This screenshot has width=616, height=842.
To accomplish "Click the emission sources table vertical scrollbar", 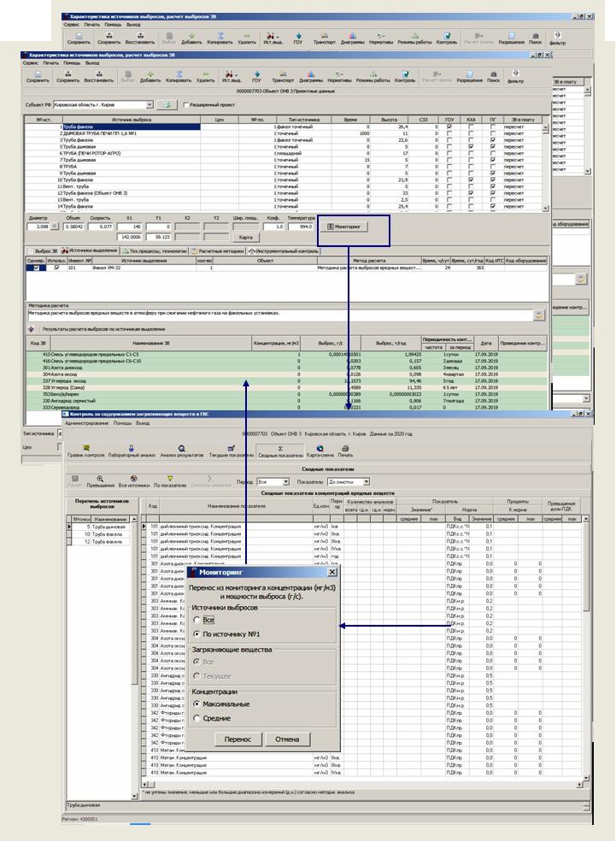I will pyautogui.click(x=547, y=167).
